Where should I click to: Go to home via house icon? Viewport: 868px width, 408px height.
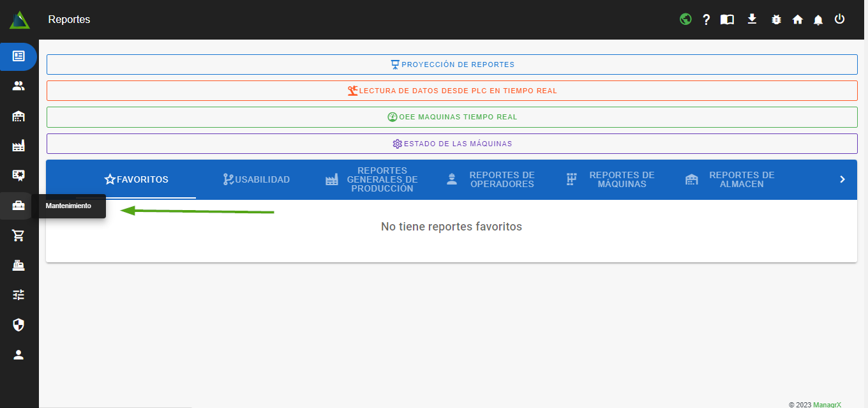click(x=797, y=20)
